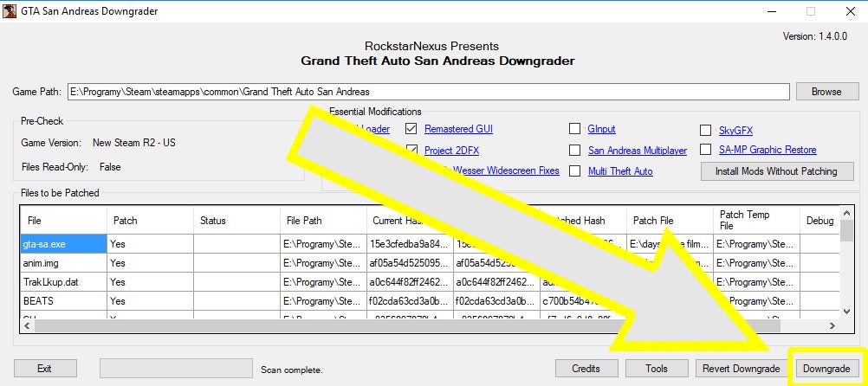The image size is (868, 386).
Task: Click the empty progress bar beside Exit
Action: pos(176,369)
